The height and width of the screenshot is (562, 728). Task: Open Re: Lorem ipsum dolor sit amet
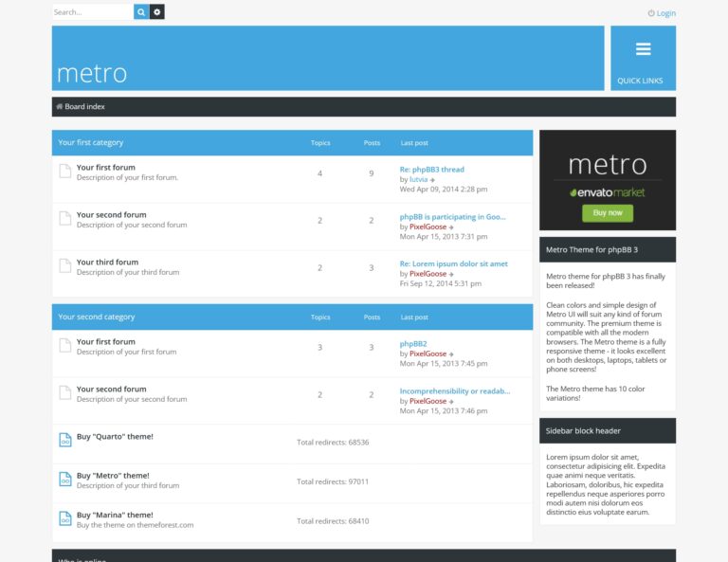click(454, 264)
